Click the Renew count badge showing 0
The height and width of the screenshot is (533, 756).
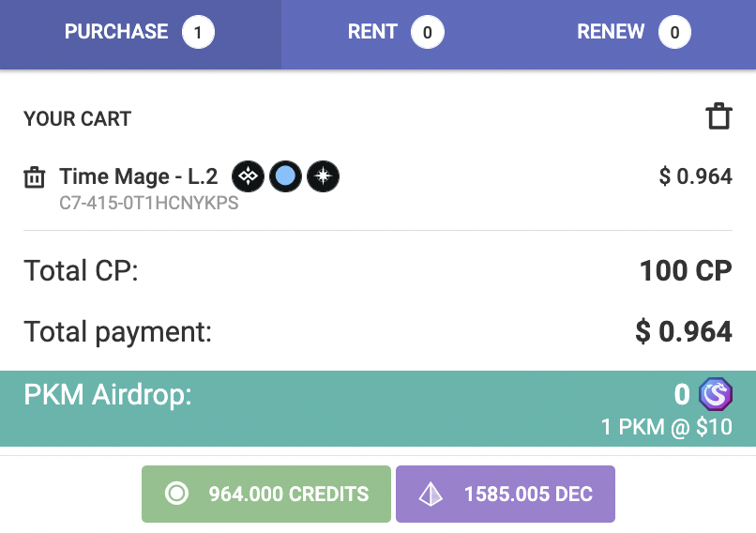coord(674,32)
